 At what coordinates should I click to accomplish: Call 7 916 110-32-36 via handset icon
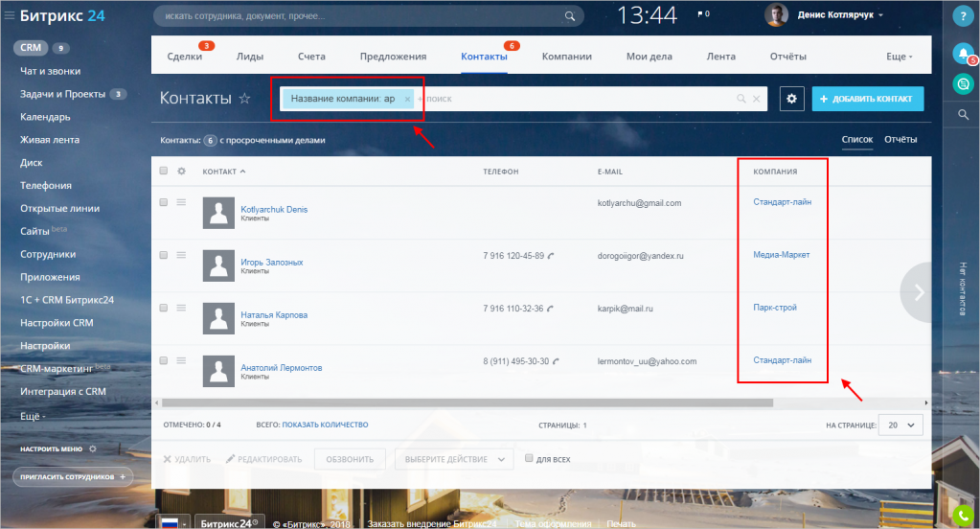(x=550, y=309)
